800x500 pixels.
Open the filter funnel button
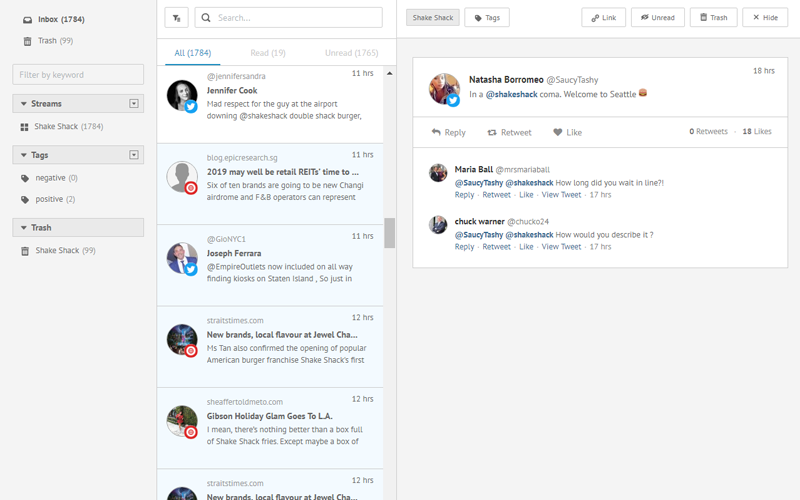click(x=177, y=18)
